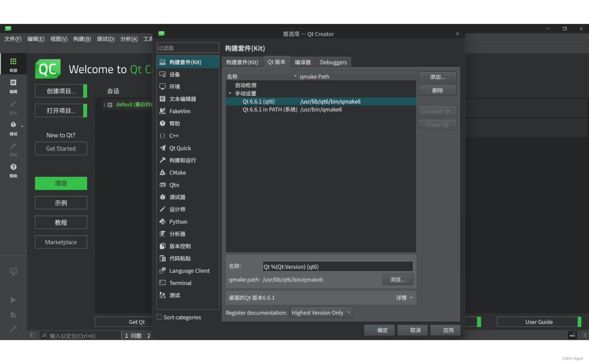Click the Get Started button
The height and width of the screenshot is (364, 589).
[61, 149]
